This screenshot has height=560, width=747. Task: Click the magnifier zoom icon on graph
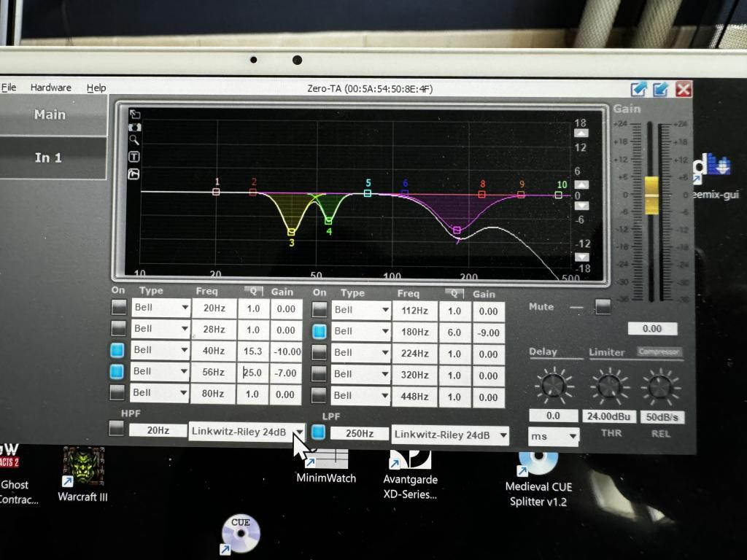(135, 140)
